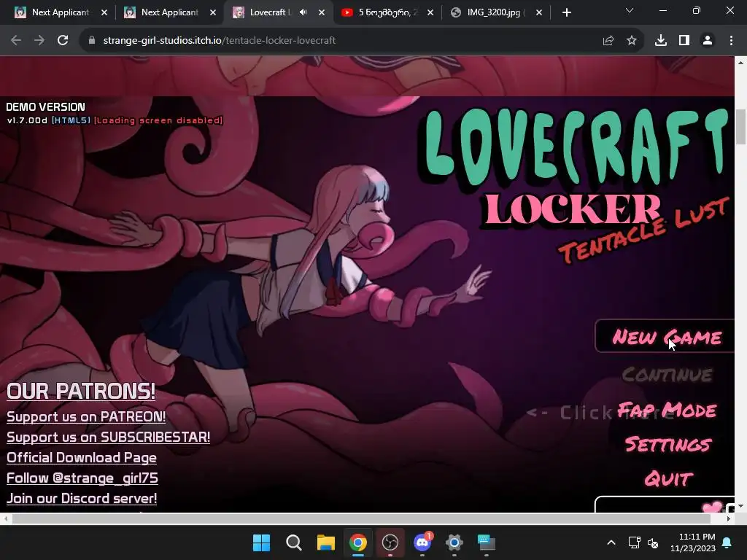
Task: Open OBS Studio from the taskbar
Action: [390, 542]
